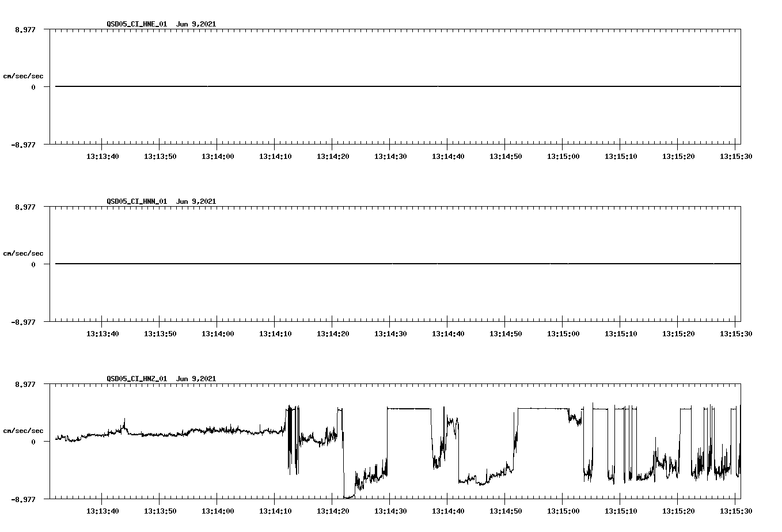Click the 0 axis value of HNZ plot

click(x=33, y=442)
